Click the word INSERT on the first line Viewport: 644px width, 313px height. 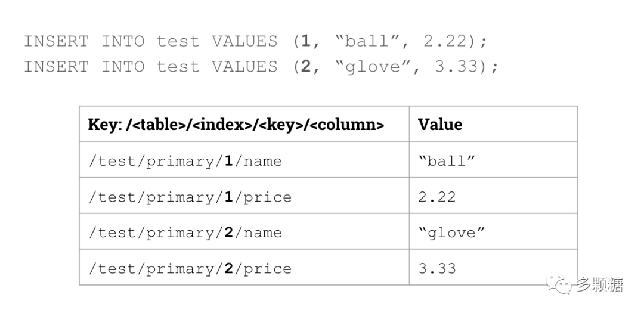56,42
